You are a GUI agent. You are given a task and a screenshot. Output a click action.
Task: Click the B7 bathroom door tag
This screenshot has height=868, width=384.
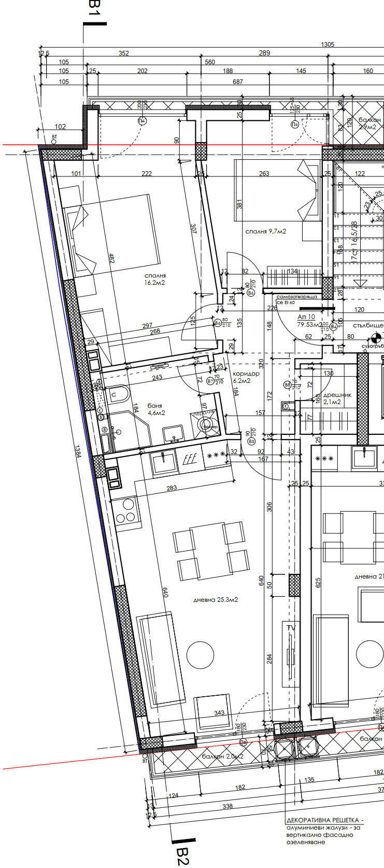[210, 381]
